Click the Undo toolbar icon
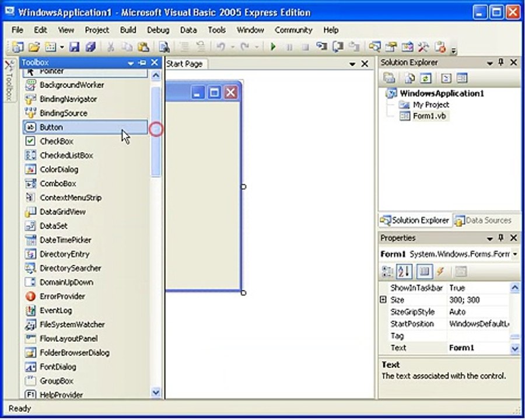The image size is (525, 420). [x=220, y=47]
